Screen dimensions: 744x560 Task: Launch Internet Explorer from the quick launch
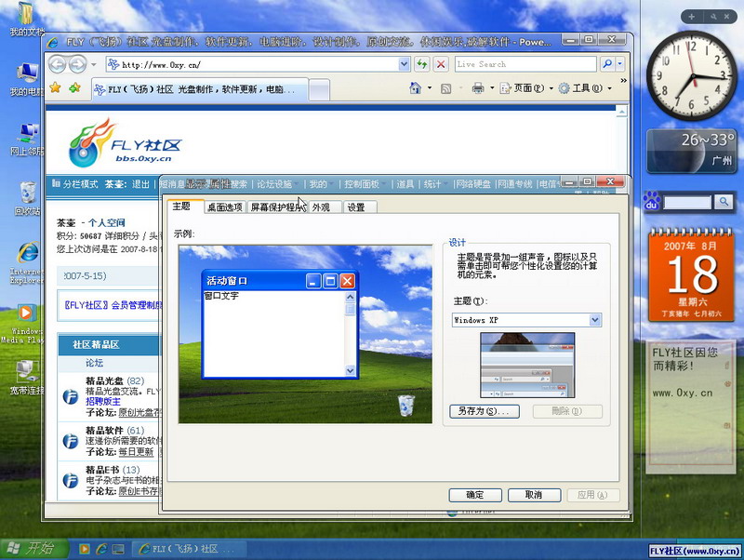click(x=101, y=549)
